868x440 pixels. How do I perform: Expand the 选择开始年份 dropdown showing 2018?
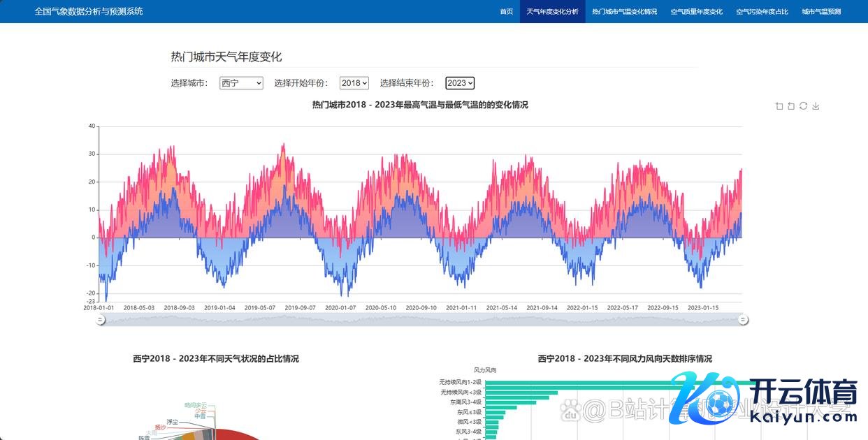click(354, 83)
